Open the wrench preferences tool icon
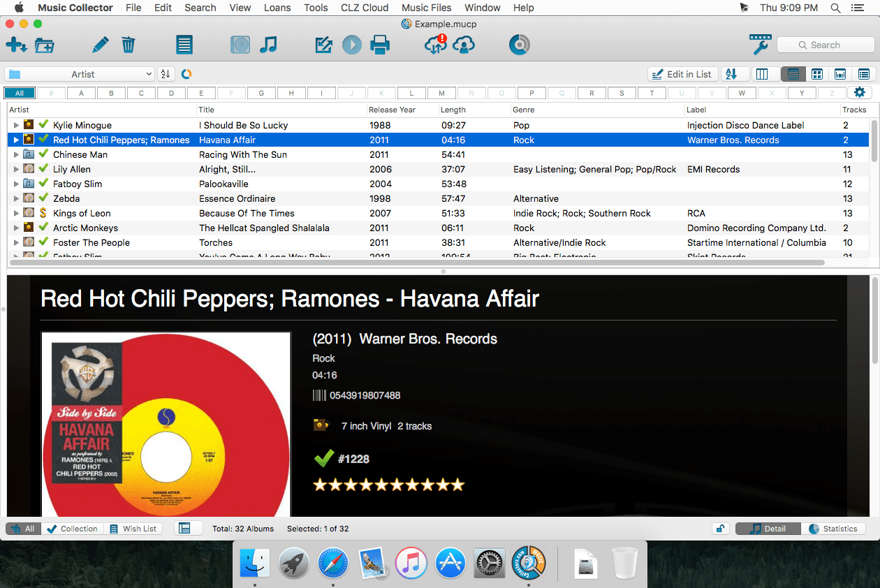 pos(760,44)
